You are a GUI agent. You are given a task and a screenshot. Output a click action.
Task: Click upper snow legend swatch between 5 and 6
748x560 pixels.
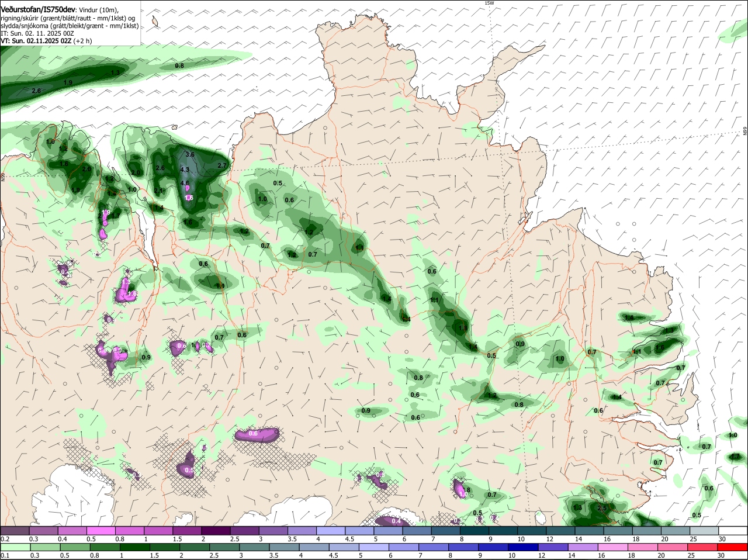(389, 530)
